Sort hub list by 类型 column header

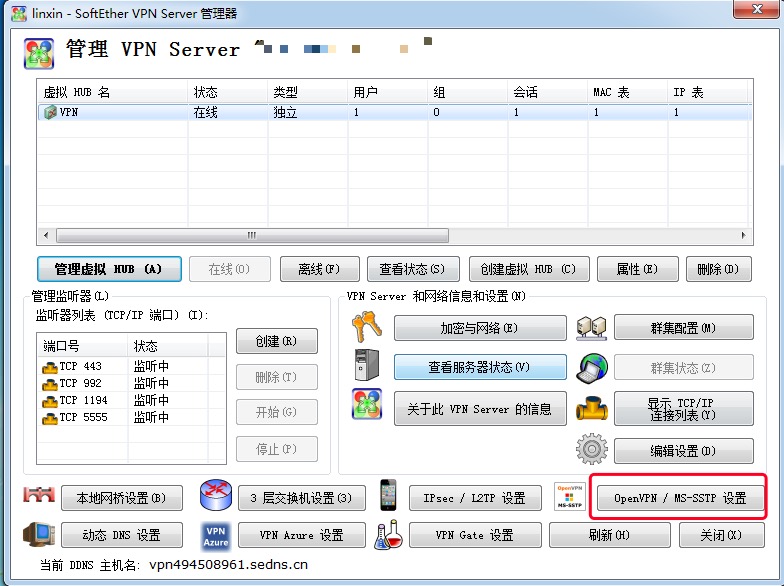(x=308, y=92)
